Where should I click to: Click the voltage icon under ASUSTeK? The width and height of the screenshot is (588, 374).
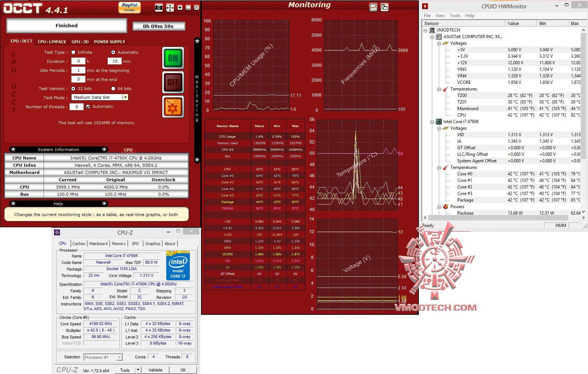pyautogui.click(x=445, y=43)
